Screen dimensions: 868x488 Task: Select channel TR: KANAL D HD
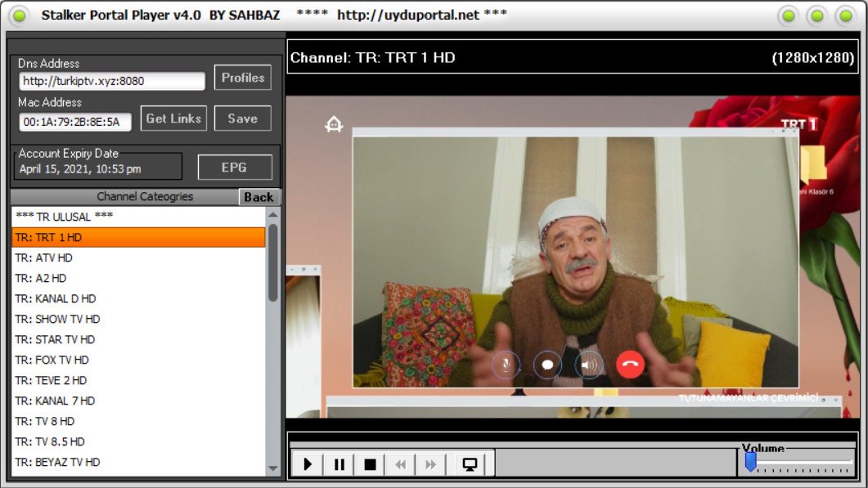(138, 299)
